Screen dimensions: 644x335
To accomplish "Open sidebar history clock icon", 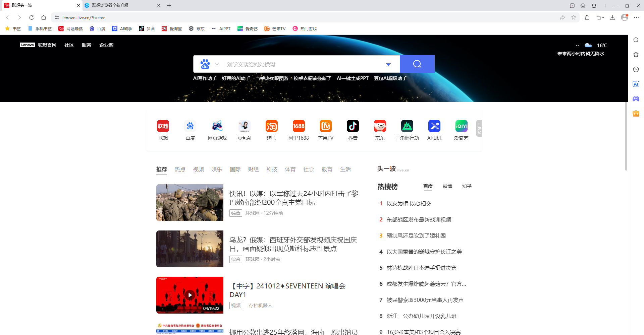I will click(636, 69).
